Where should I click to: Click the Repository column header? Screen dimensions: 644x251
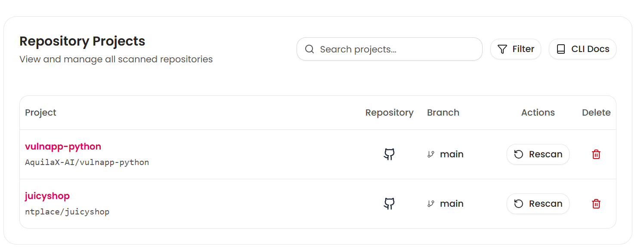click(390, 113)
